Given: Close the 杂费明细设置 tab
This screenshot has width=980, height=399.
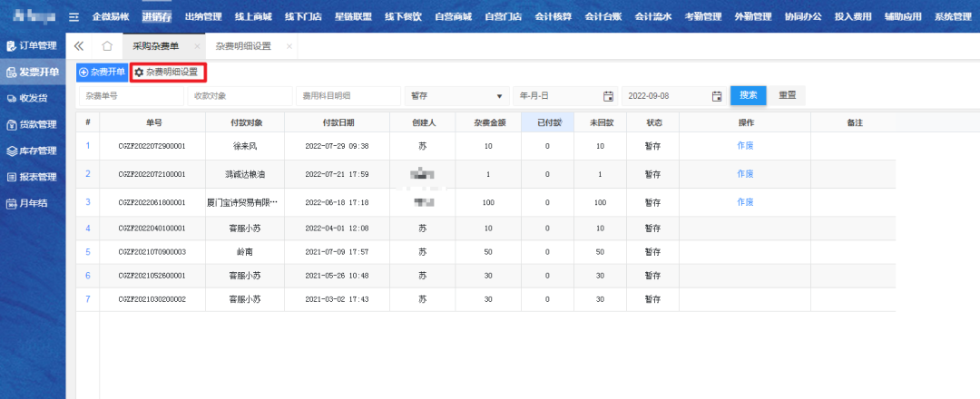Looking at the screenshot, I should [289, 46].
